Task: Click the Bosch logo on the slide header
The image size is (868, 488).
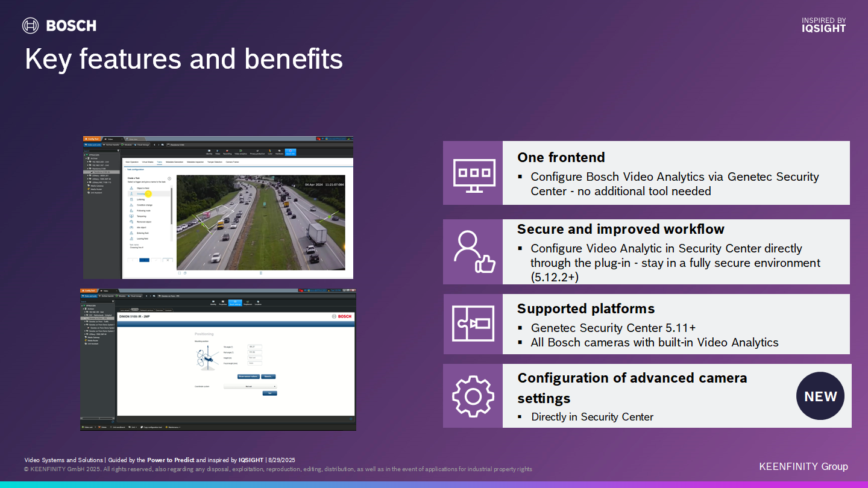Action: click(59, 25)
